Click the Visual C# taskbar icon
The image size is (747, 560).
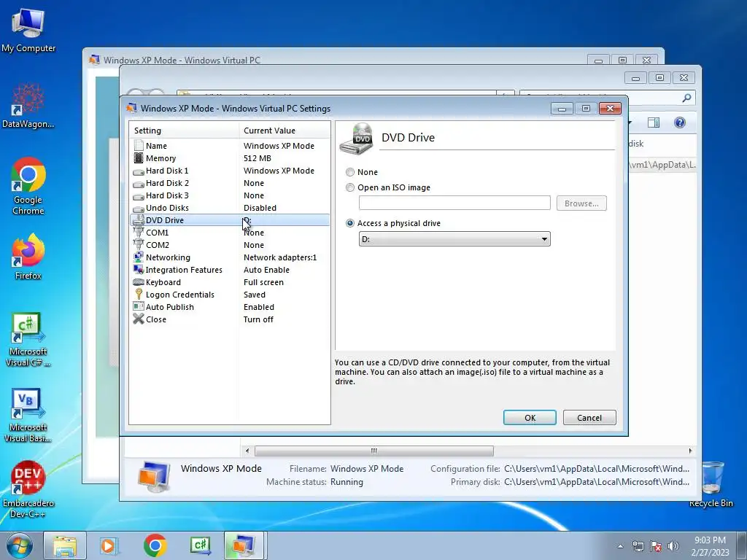[200, 546]
